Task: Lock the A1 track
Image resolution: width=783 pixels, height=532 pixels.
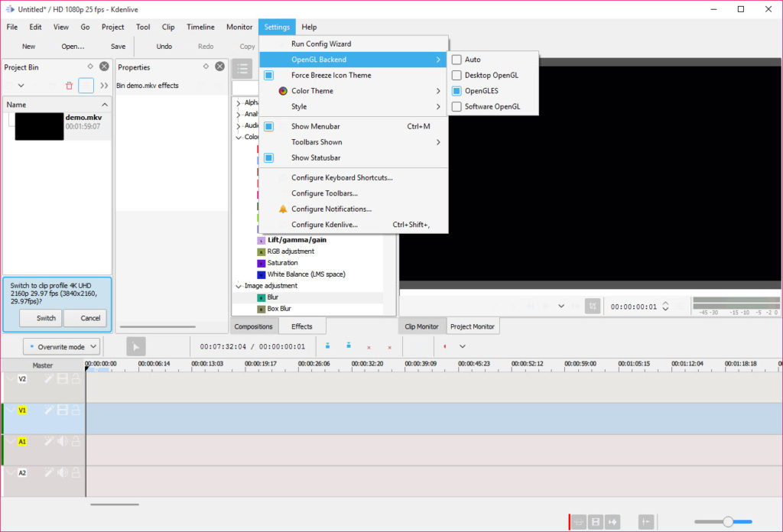Action: (76, 441)
